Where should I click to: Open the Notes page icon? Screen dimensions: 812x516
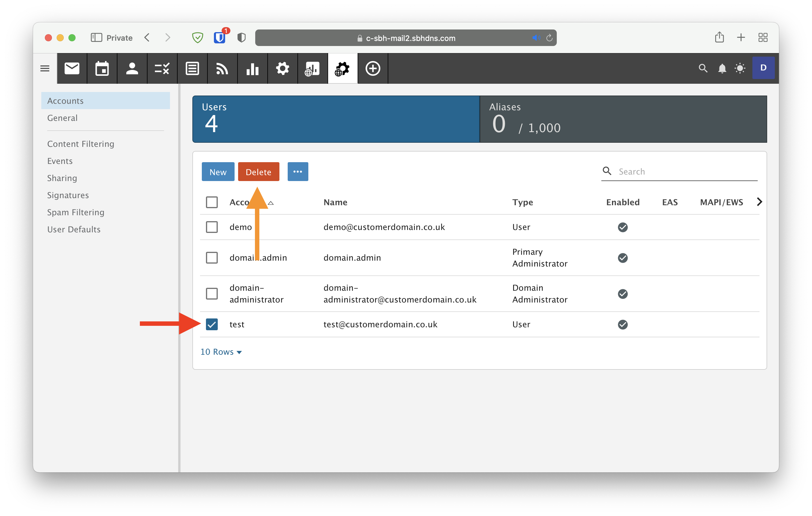click(192, 68)
